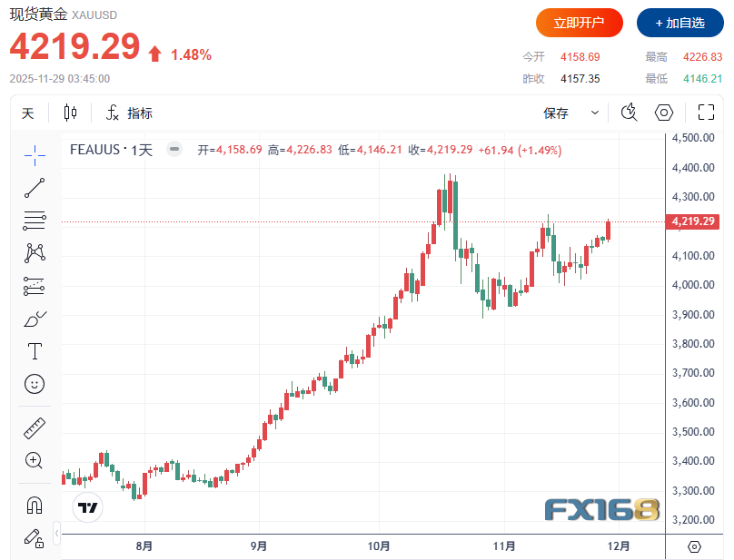Select the brush drawing tool

[x=35, y=319]
